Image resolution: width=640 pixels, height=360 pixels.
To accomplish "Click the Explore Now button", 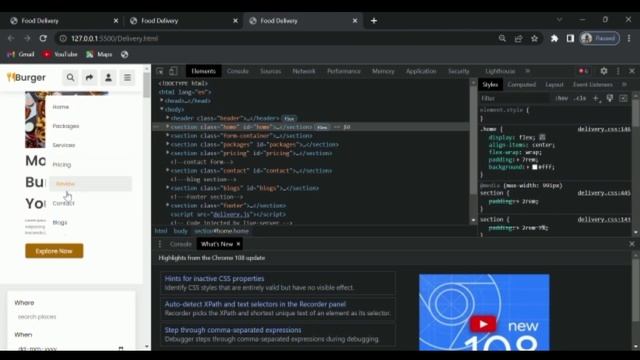I will [54, 251].
